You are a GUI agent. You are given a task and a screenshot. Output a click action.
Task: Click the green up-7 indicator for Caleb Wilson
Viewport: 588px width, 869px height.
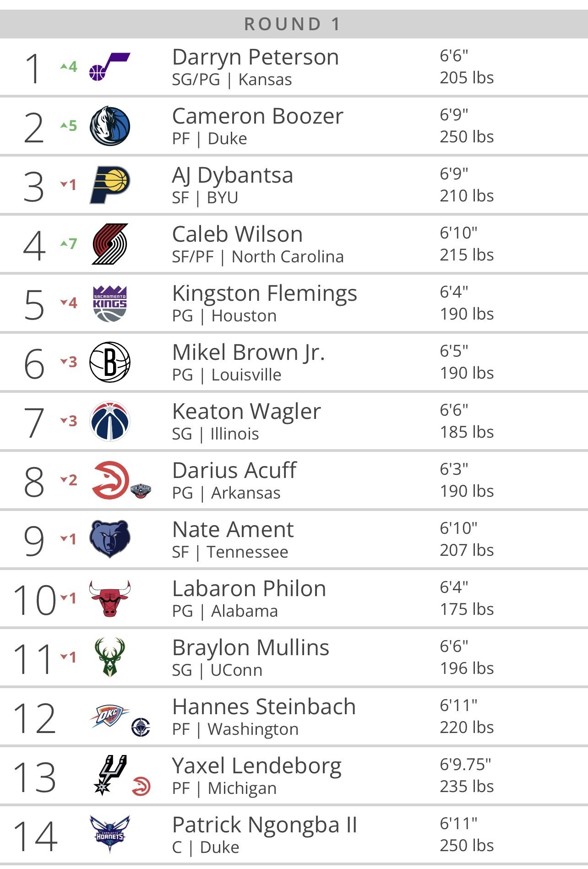coord(69,244)
